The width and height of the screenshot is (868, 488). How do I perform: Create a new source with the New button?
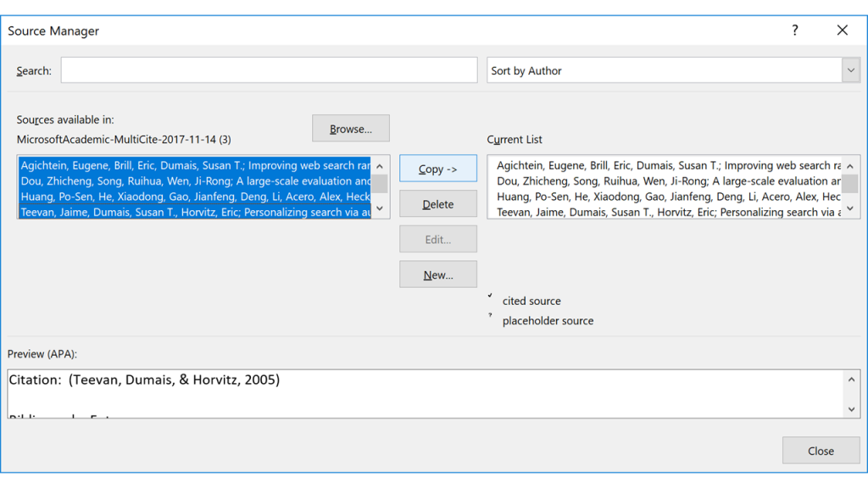click(x=437, y=274)
